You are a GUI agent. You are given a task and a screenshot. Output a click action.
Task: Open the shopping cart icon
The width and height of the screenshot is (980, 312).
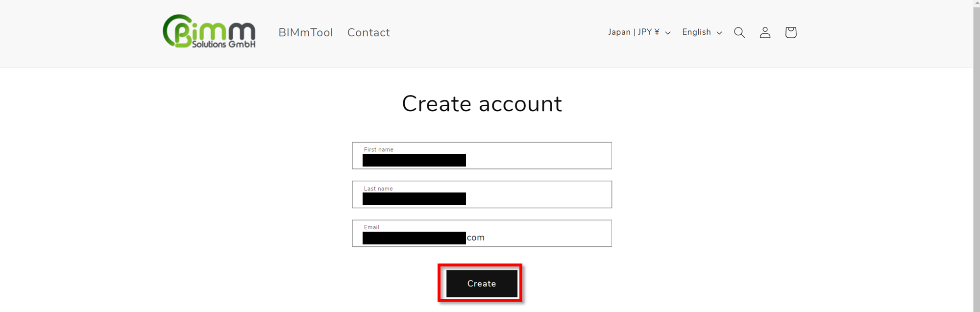click(790, 32)
